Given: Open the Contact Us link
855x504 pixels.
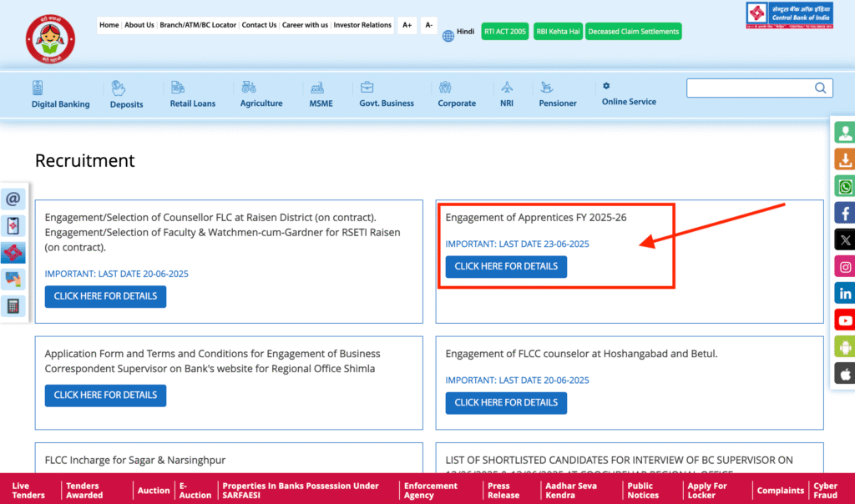Looking at the screenshot, I should pos(259,25).
